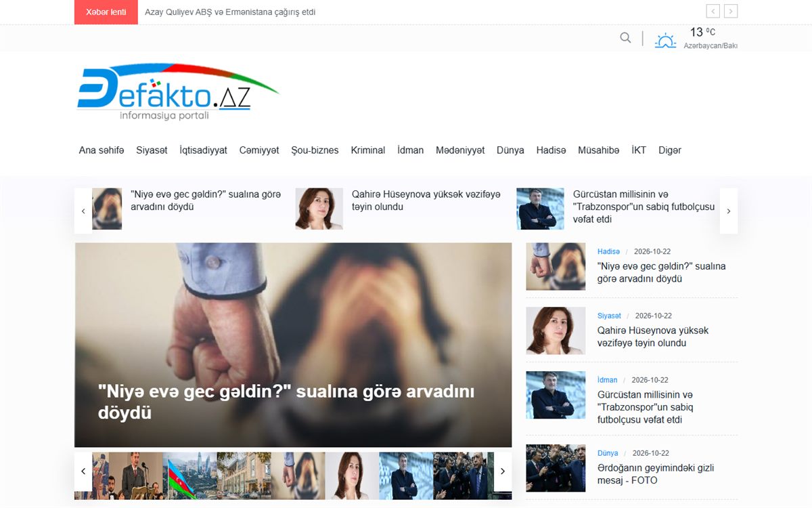The height and width of the screenshot is (508, 812).
Task: Go to the Siyasət section
Action: tap(152, 150)
